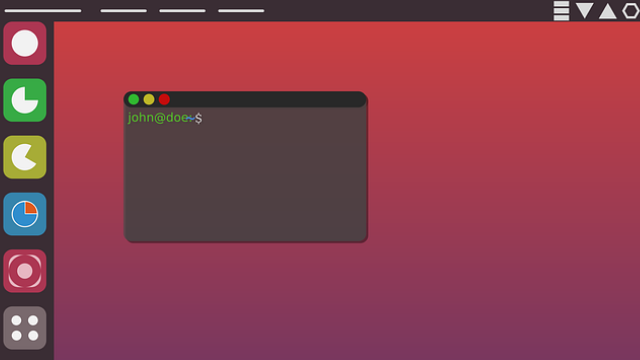Click the green circle button on terminal window
The width and height of the screenshot is (640, 360).
[x=133, y=99]
